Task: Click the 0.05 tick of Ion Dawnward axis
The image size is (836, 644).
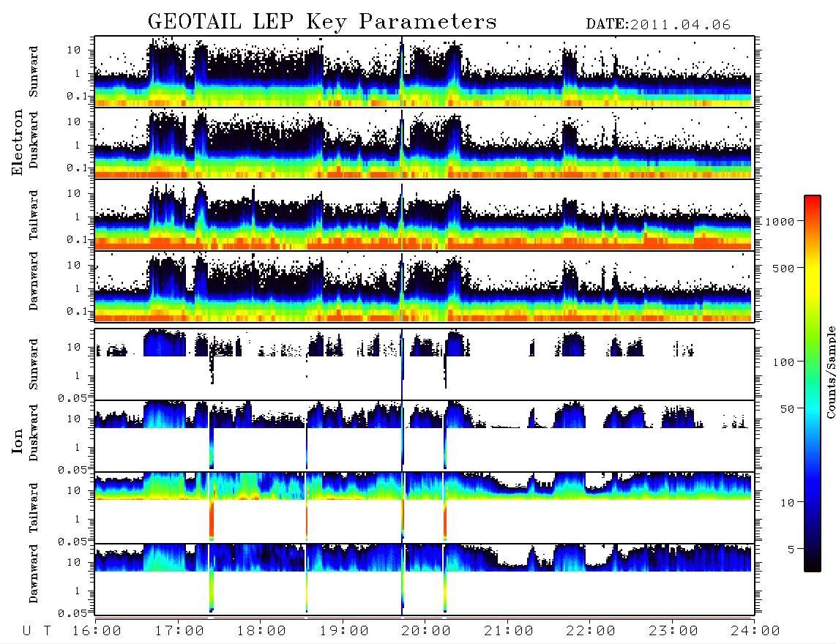Action: [72, 613]
